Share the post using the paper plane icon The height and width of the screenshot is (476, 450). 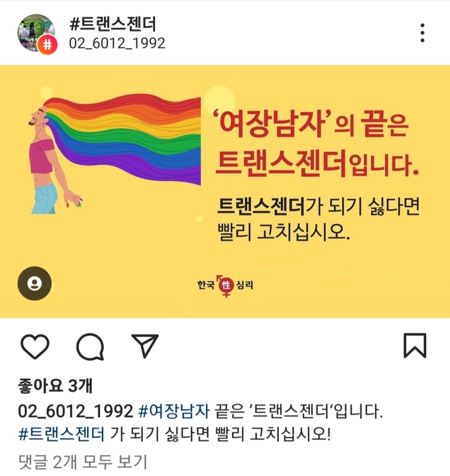coord(145,346)
